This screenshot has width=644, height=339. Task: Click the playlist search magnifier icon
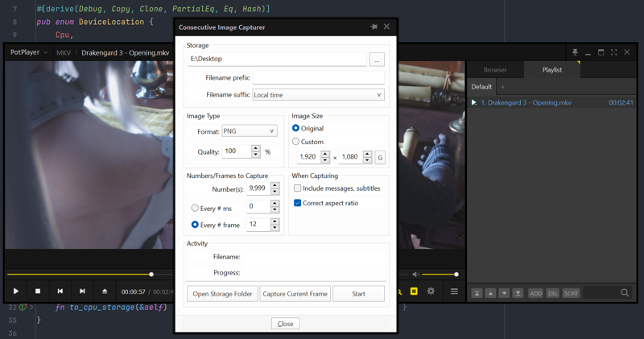coord(625,293)
